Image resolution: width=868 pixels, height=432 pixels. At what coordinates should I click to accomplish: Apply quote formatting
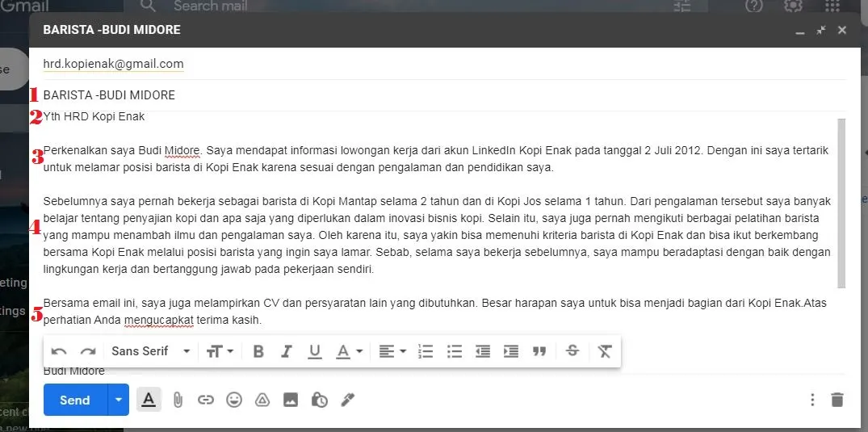[x=539, y=351]
